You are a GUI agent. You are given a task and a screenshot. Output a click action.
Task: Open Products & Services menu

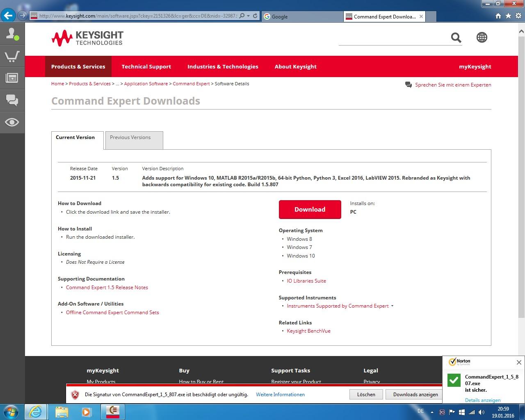[78, 66]
